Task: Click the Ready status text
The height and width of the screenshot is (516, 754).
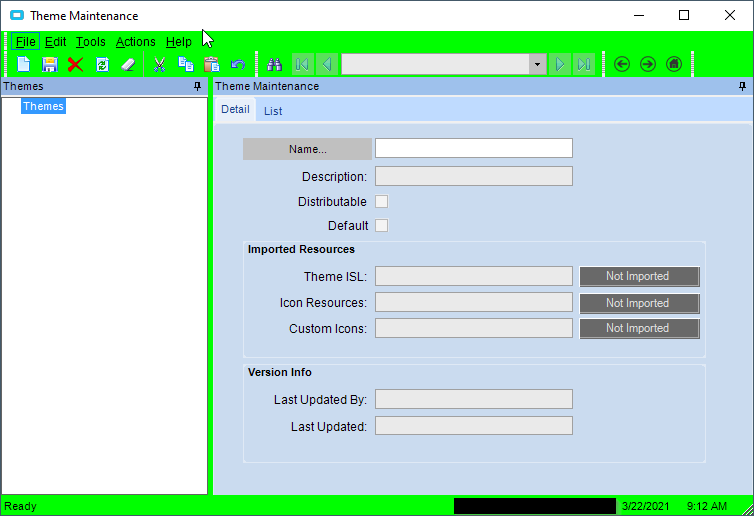Action: [x=20, y=506]
